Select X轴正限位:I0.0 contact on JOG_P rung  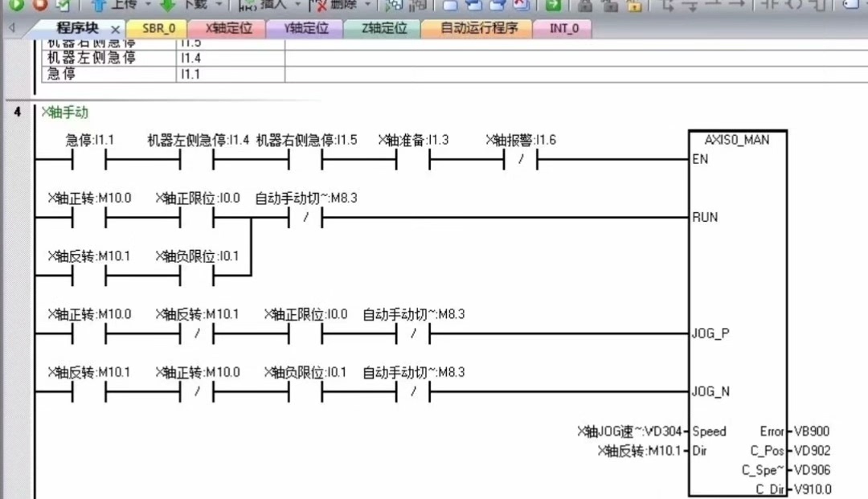[x=305, y=334]
